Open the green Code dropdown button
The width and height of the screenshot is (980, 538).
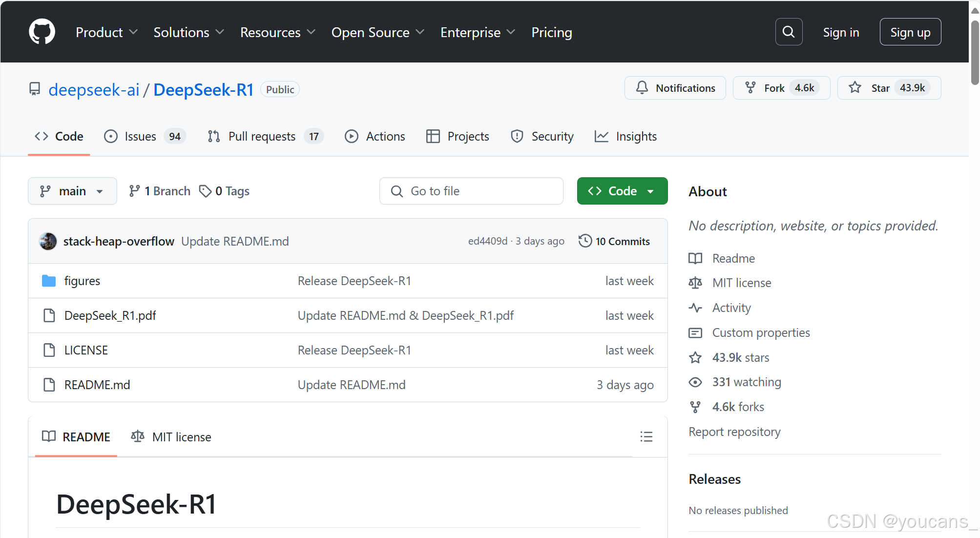pyautogui.click(x=622, y=191)
